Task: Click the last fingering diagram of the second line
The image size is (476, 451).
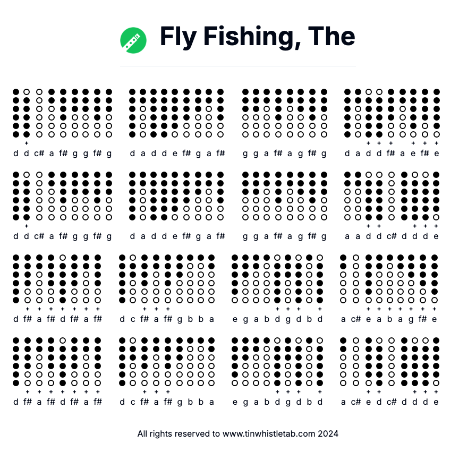Action: point(436,196)
